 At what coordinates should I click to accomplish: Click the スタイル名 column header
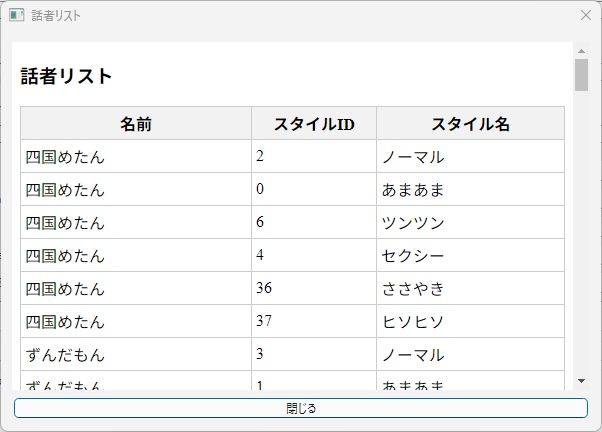pos(470,123)
